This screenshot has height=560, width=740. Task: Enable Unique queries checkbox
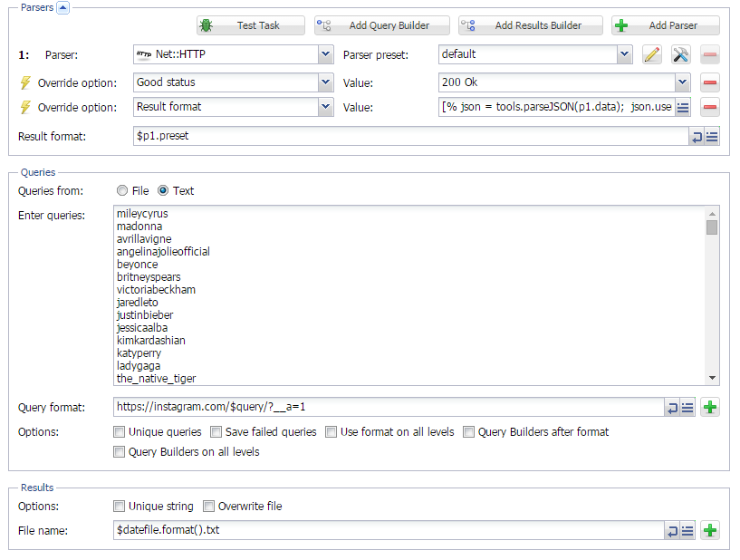[x=120, y=431]
